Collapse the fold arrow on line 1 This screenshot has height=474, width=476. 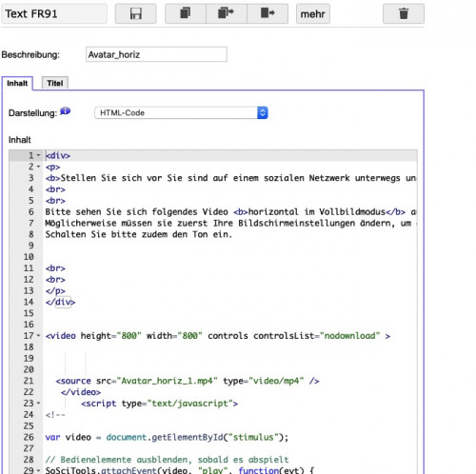(38, 155)
